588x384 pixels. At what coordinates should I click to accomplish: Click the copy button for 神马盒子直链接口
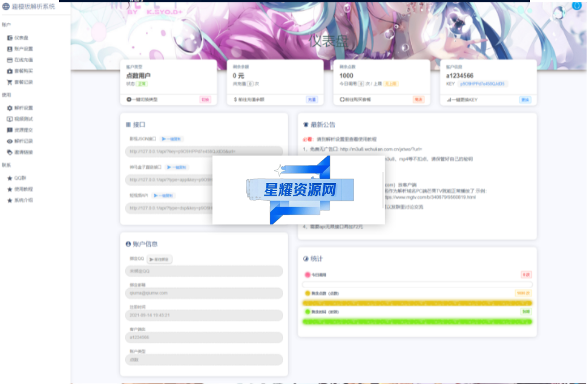(177, 167)
